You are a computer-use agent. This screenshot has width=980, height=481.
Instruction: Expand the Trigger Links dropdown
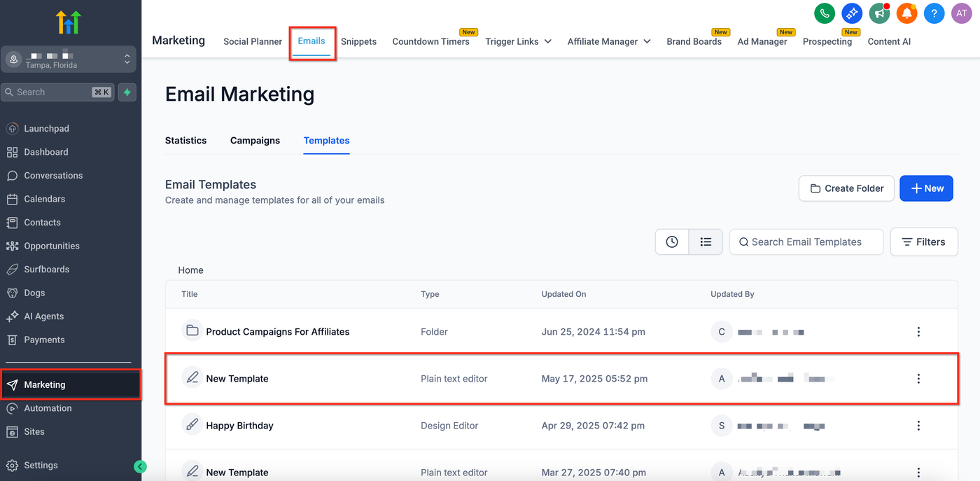pyautogui.click(x=518, y=41)
